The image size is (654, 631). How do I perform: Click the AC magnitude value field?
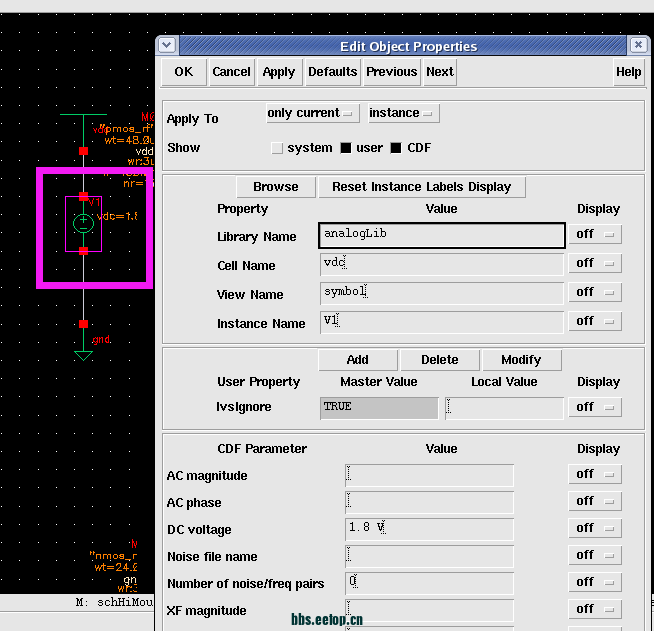(429, 475)
